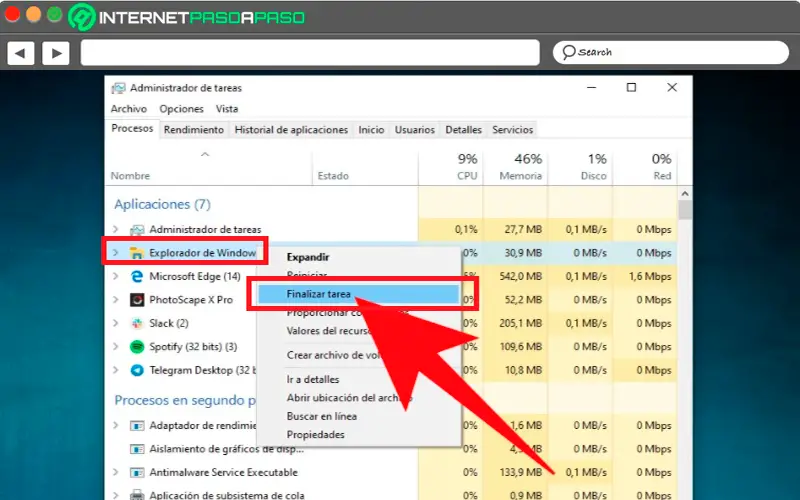800x500 pixels.
Task: Click the Aplicación de subsistema de cola printer icon
Action: tap(137, 494)
